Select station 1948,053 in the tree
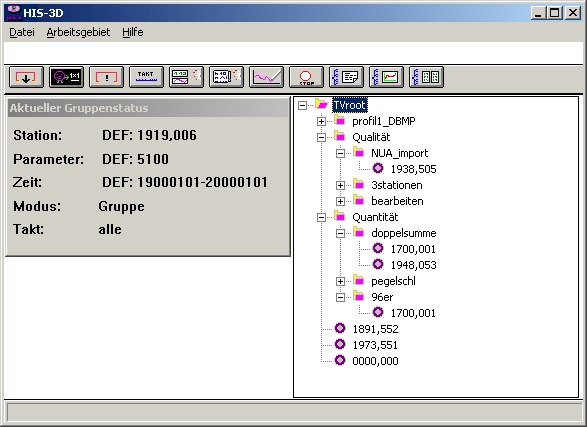 (x=413, y=265)
